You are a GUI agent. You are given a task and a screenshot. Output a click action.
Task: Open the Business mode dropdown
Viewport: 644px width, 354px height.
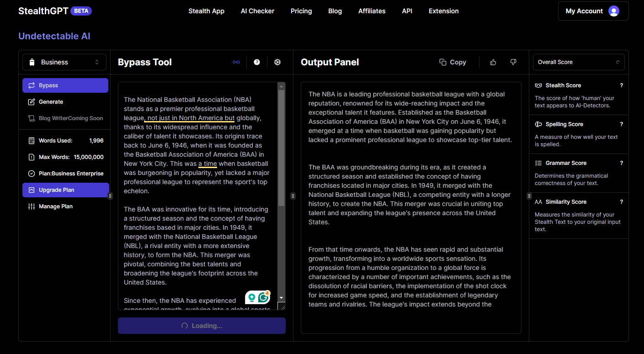point(64,62)
